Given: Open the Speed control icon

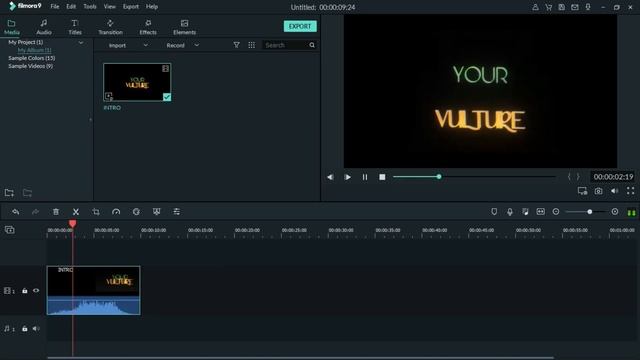Looking at the screenshot, I should [x=116, y=211].
